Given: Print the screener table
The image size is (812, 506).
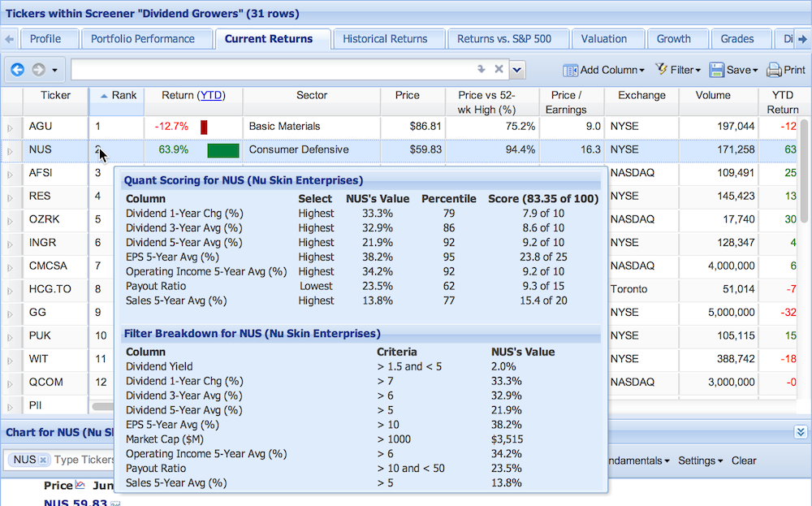Looking at the screenshot, I should click(786, 70).
